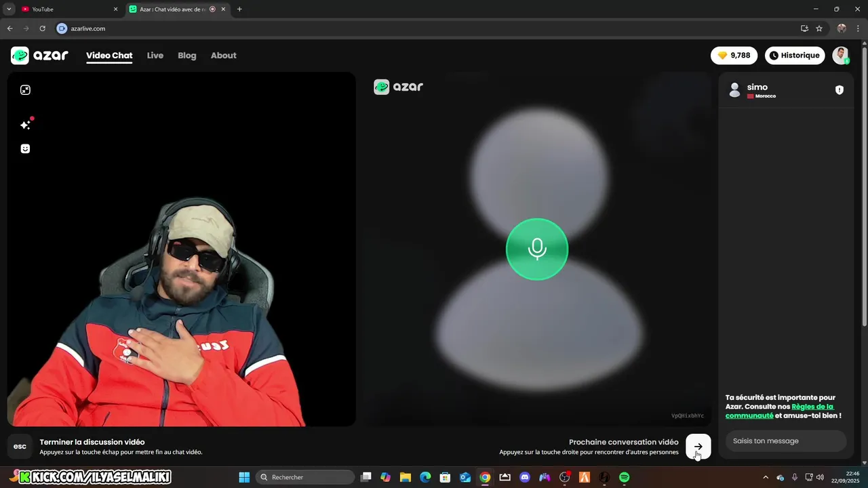
Task: Open the About menu item
Action: click(223, 56)
